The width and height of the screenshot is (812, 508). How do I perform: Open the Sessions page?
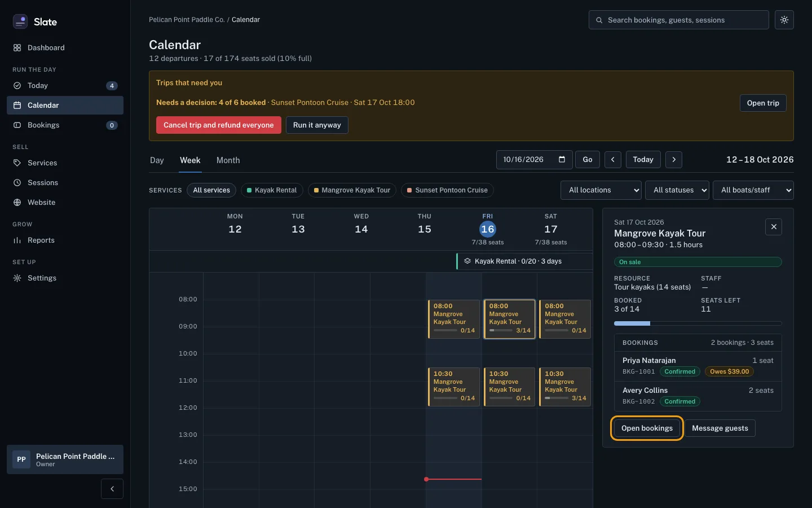(x=65, y=183)
